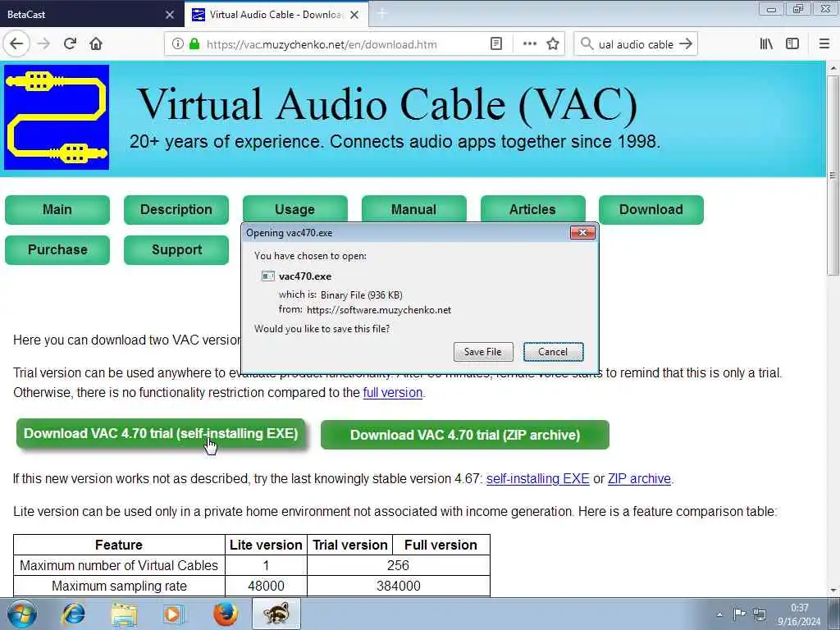Open the Main page button

click(x=57, y=209)
